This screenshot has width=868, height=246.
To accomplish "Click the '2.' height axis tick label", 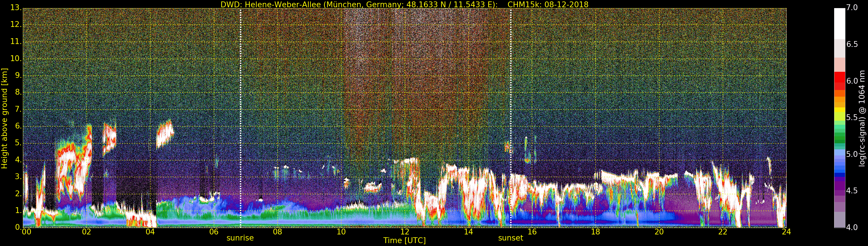I will [x=18, y=193].
